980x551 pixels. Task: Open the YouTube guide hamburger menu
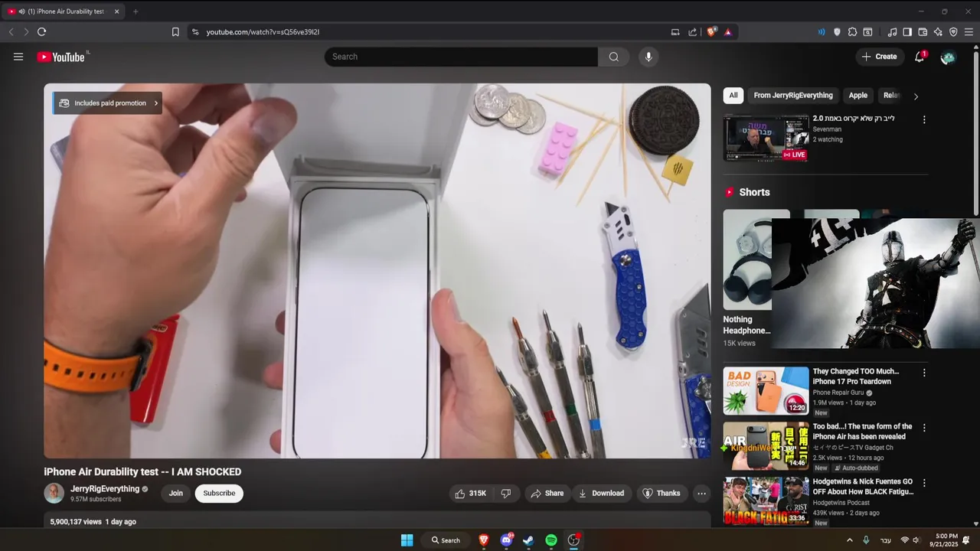(x=18, y=57)
